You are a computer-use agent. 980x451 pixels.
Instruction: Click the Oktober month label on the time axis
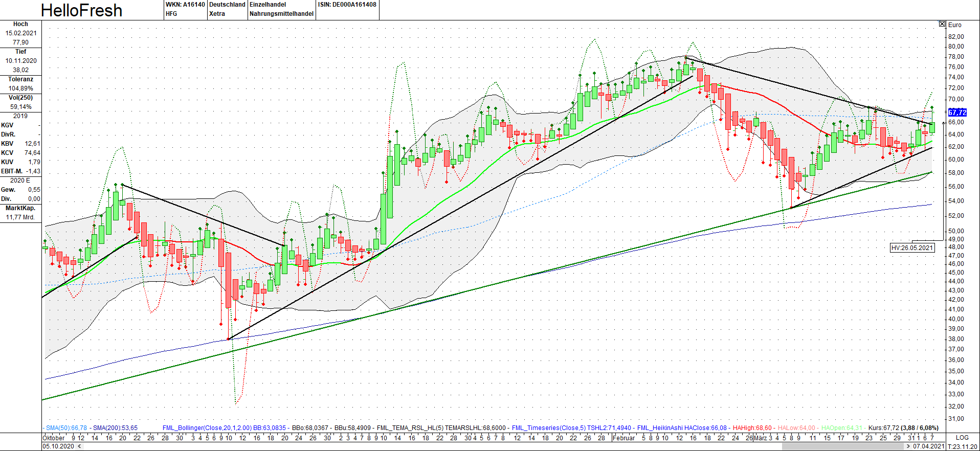[x=54, y=438]
